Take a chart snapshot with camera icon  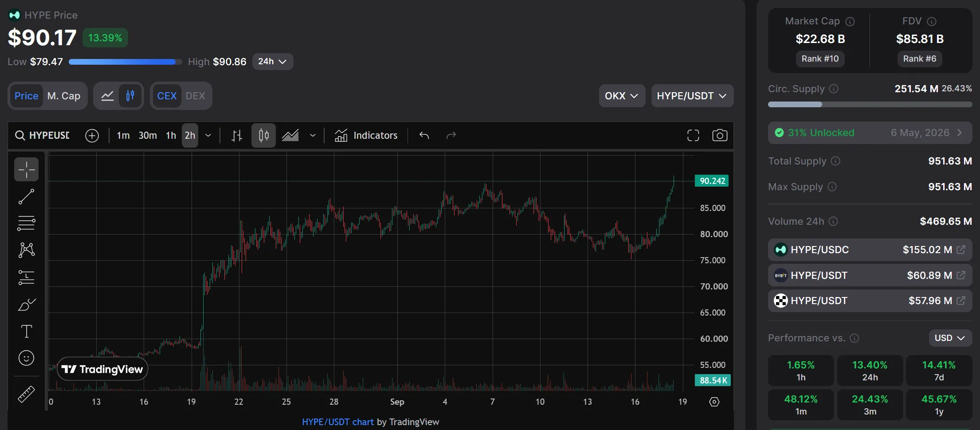click(720, 136)
